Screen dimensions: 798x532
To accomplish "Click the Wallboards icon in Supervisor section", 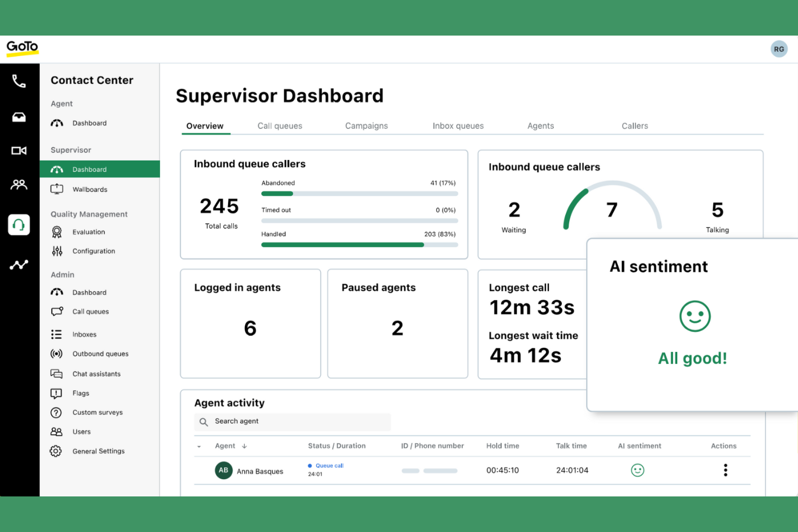I will [57, 189].
